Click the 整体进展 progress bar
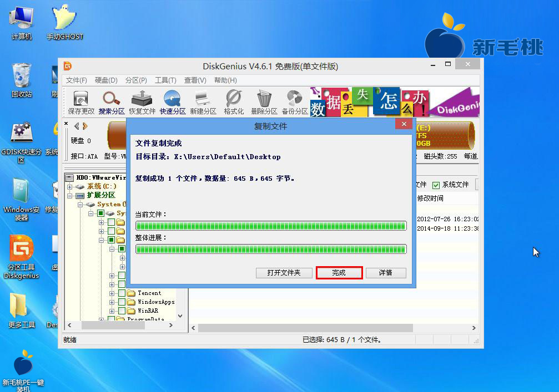 (271, 249)
